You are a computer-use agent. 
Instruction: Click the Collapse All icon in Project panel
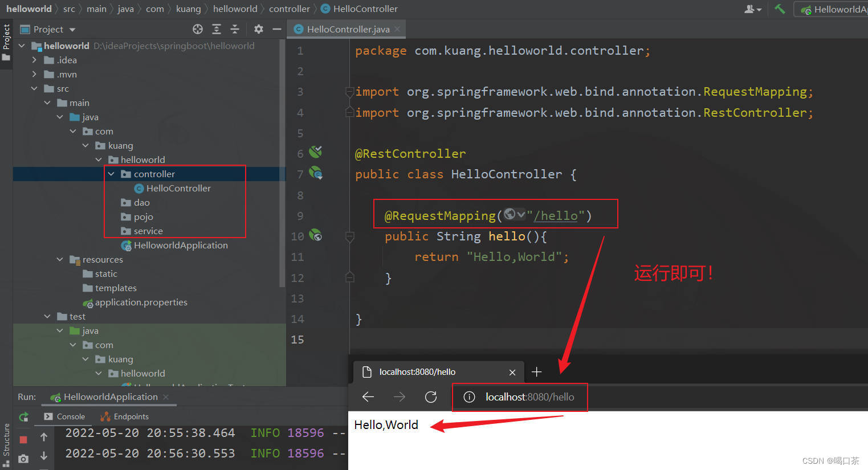pos(235,29)
